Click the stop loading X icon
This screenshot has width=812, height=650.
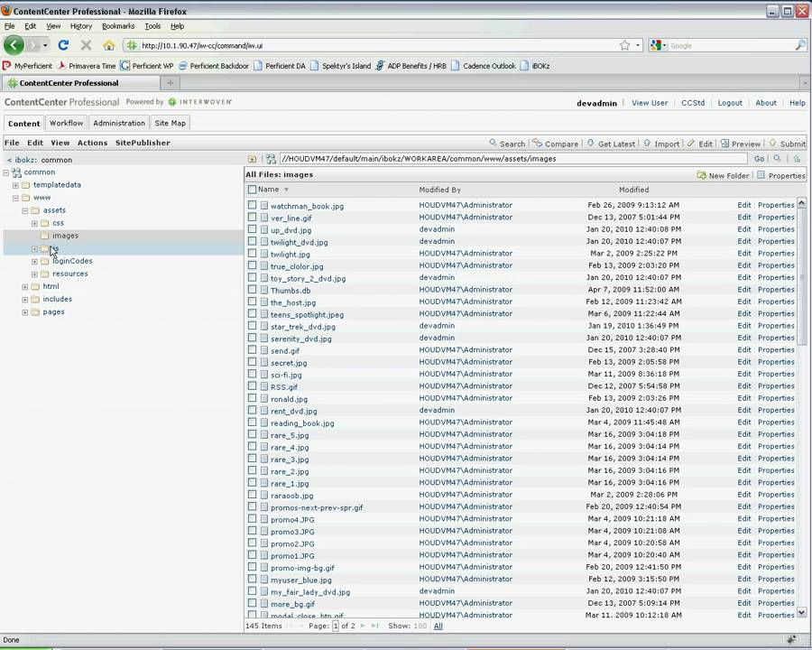(x=86, y=46)
